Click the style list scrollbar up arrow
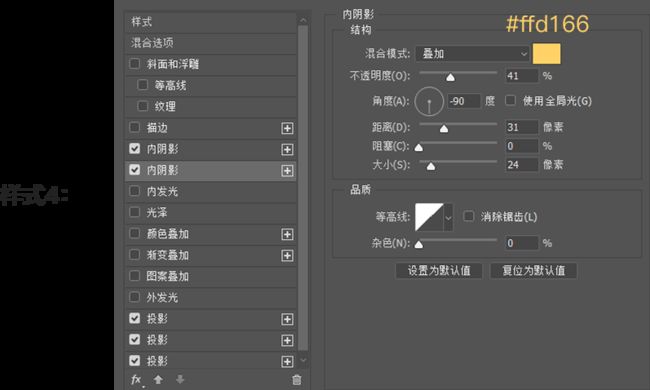The width and height of the screenshot is (650, 390). tap(303, 19)
